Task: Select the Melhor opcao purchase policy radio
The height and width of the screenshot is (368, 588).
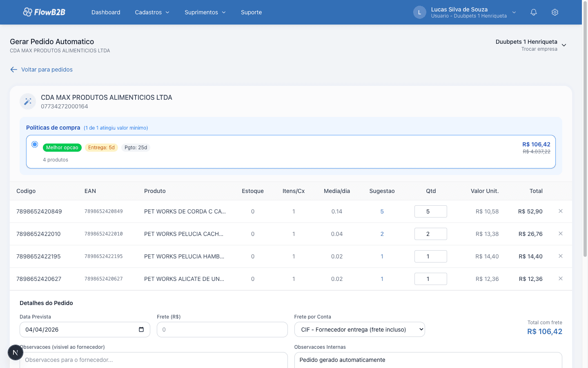Action: pyautogui.click(x=35, y=144)
